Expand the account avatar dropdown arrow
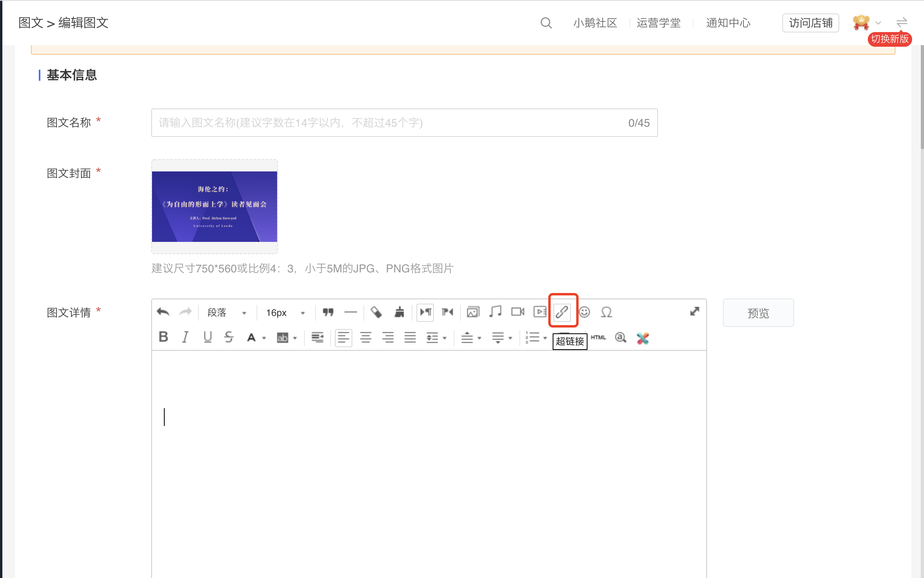The height and width of the screenshot is (578, 924). pos(878,23)
